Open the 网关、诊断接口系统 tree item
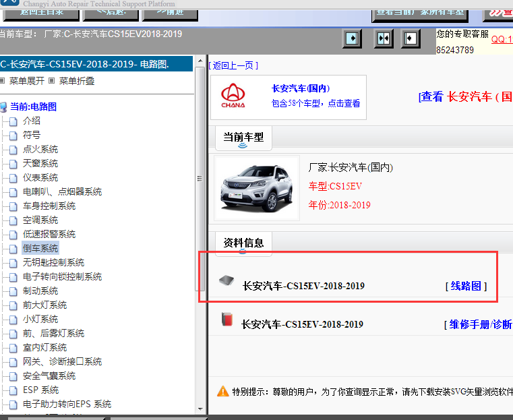 pyautogui.click(x=62, y=361)
